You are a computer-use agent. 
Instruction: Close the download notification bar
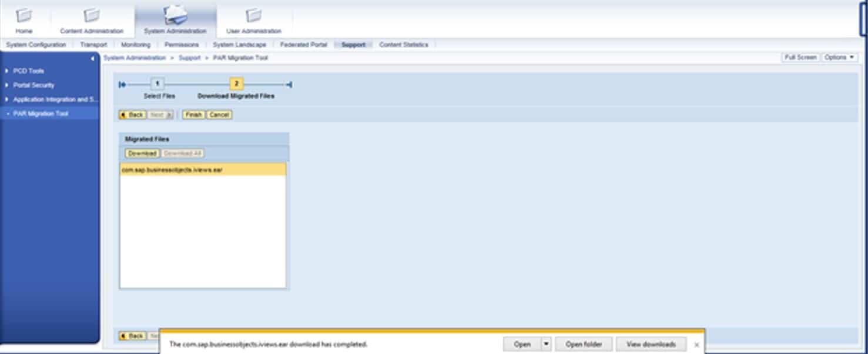696,345
